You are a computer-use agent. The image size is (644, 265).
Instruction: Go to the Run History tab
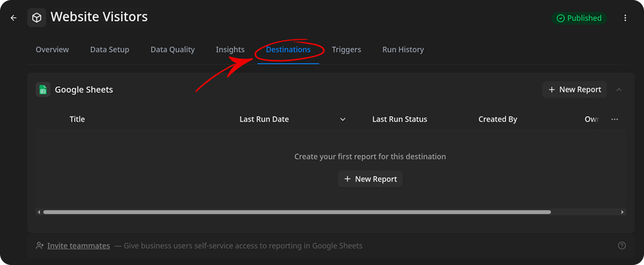(403, 50)
